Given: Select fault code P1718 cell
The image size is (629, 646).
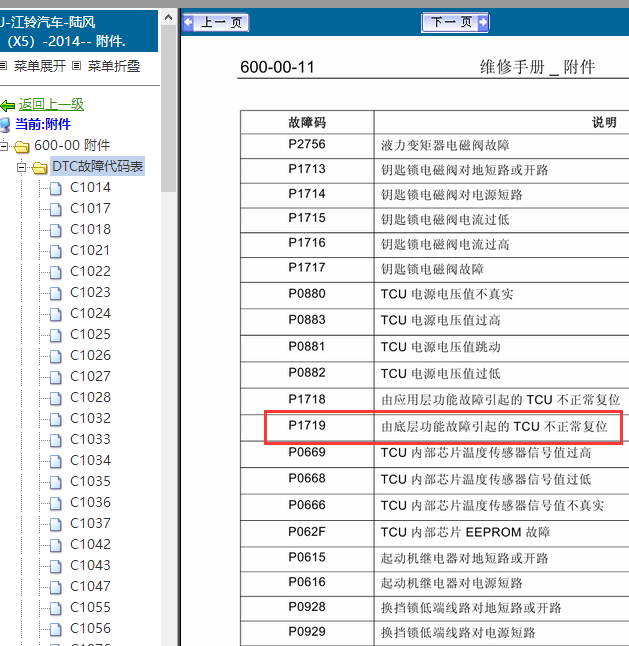Looking at the screenshot, I should 307,399.
